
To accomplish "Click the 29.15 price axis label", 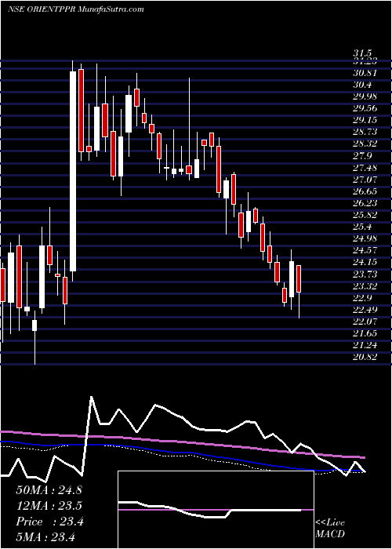I will 365,121.
